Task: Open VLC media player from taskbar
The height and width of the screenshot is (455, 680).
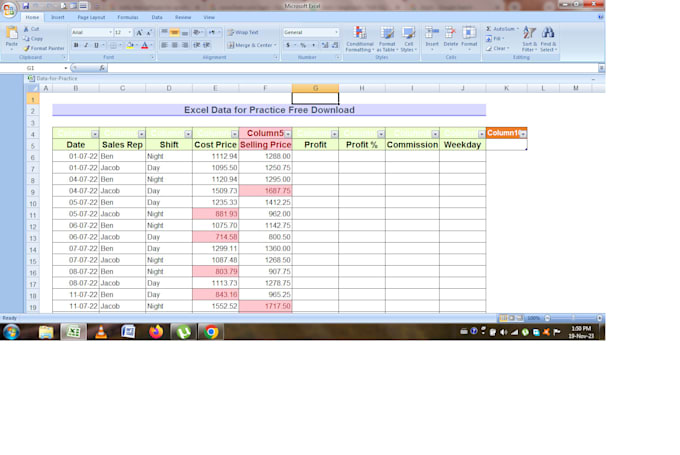Action: click(101, 332)
